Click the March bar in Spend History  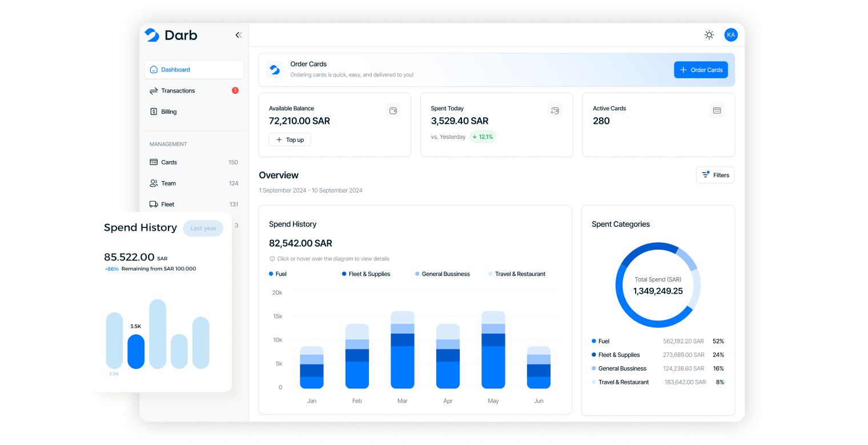(x=402, y=350)
